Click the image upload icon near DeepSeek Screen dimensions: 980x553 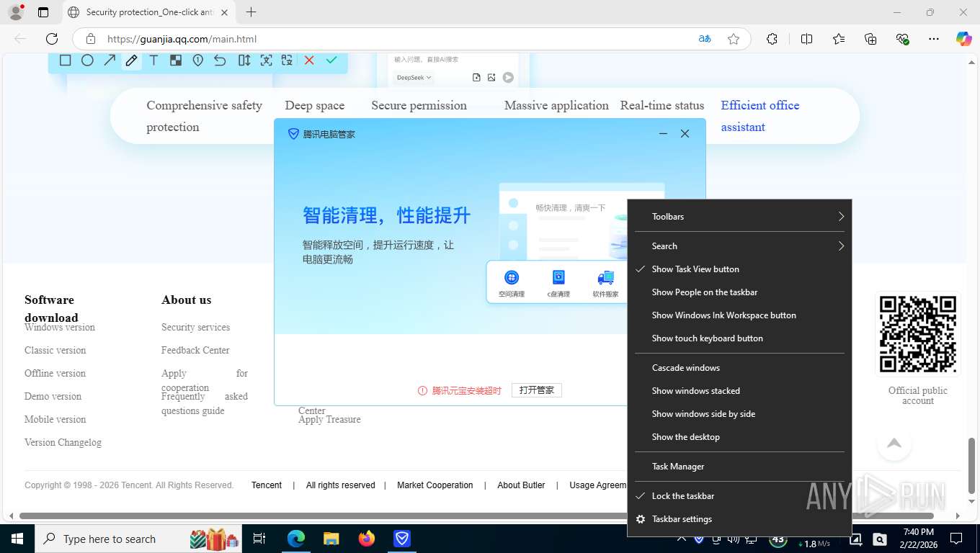491,77
